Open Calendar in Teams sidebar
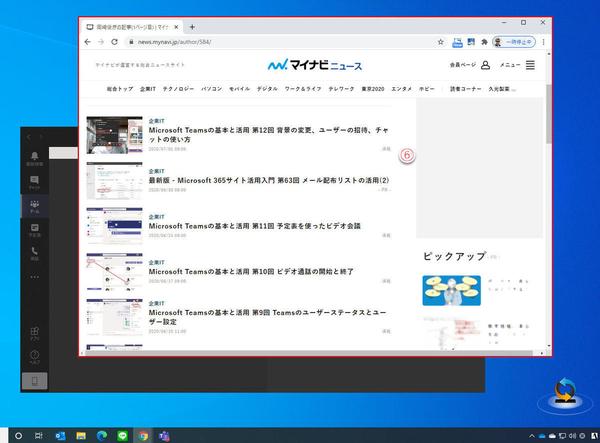 34,230
